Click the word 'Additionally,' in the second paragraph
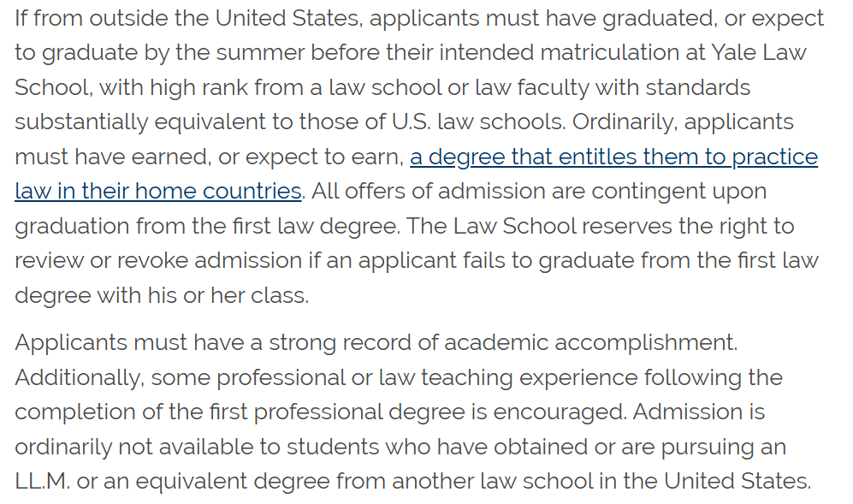The width and height of the screenshot is (853, 504). [x=80, y=377]
